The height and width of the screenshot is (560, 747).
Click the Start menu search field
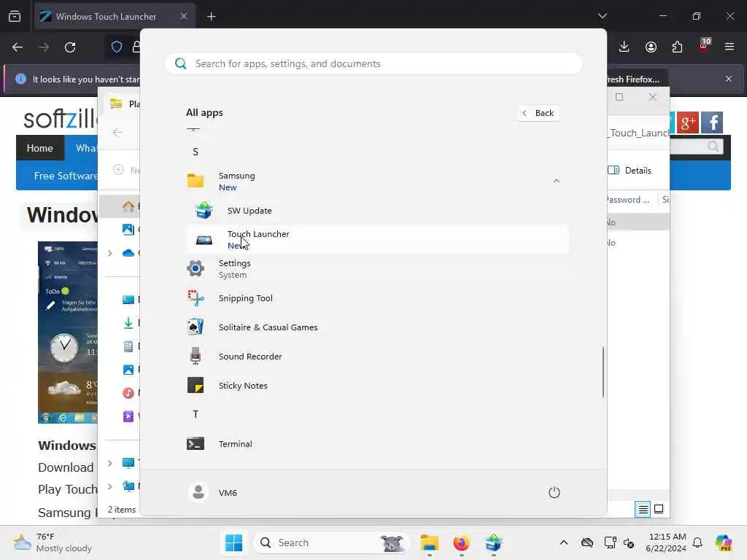coord(373,63)
